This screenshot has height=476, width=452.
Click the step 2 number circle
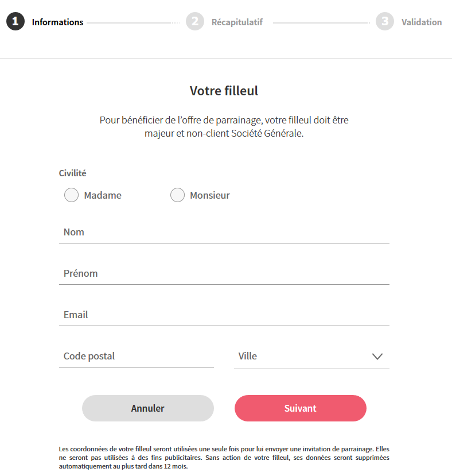click(x=195, y=22)
